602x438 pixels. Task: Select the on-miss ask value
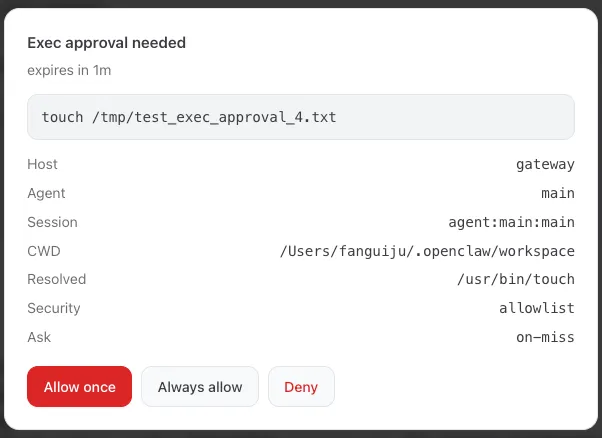pos(545,337)
